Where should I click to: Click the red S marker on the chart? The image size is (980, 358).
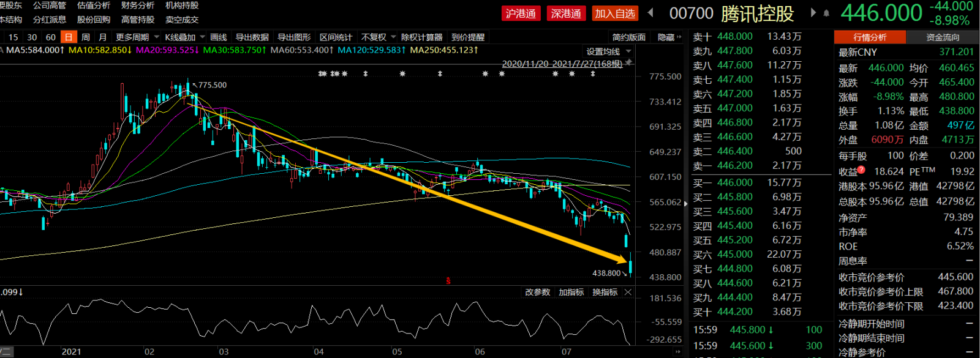[x=448, y=281]
